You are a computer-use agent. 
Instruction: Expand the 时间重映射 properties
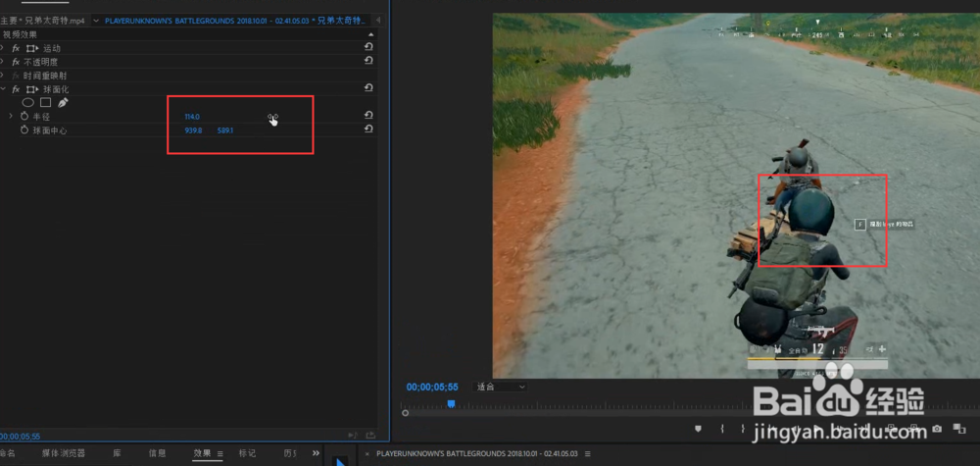(3, 76)
